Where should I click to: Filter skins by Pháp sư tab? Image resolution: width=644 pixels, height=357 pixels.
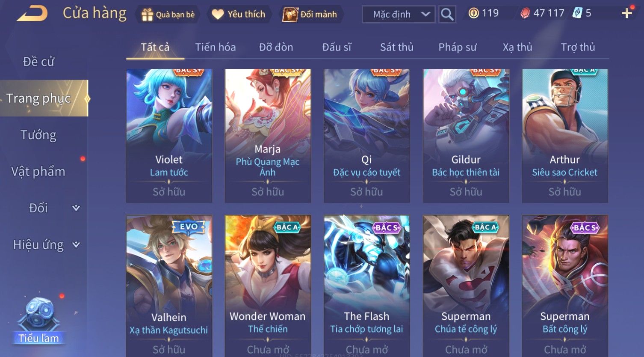457,47
